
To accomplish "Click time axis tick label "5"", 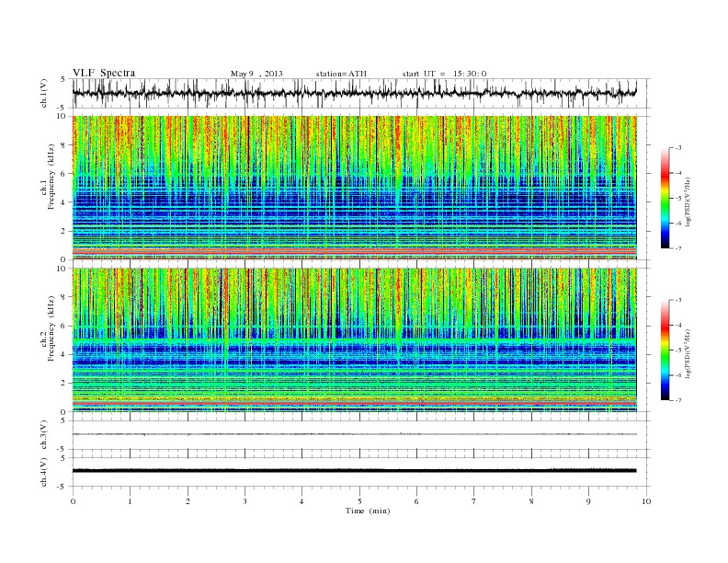I will pos(359,501).
